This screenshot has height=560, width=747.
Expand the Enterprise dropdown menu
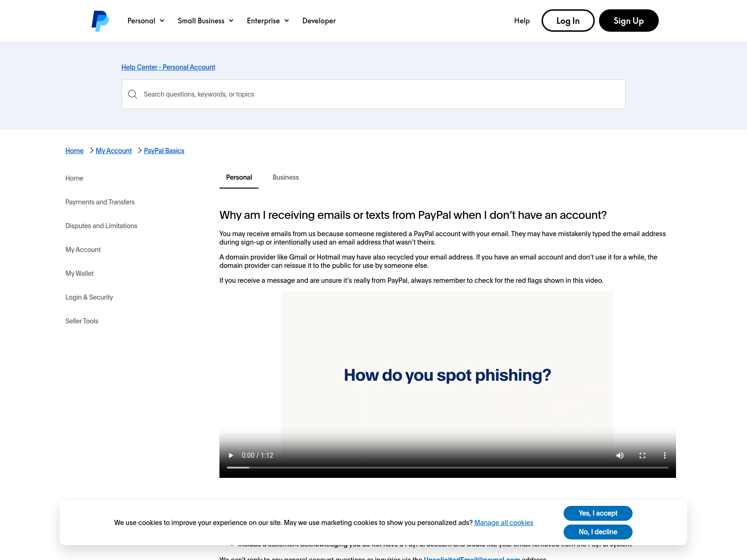click(x=268, y=21)
